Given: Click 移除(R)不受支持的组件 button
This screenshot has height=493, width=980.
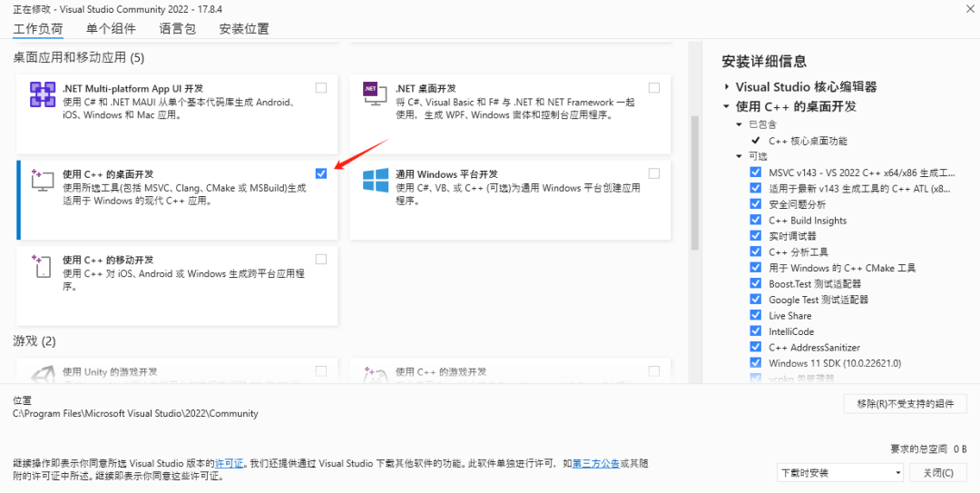Looking at the screenshot, I should tap(906, 403).
